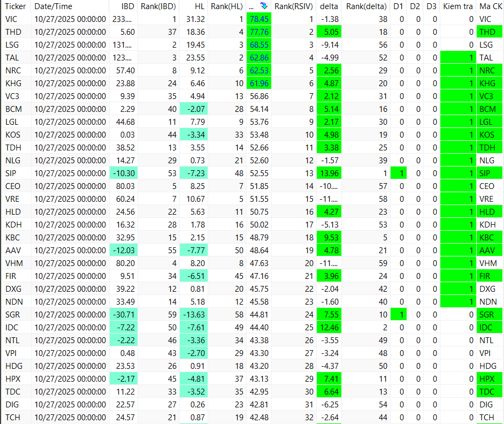Click the HL value -2.07
This screenshot has height=424, width=504.
194,109
